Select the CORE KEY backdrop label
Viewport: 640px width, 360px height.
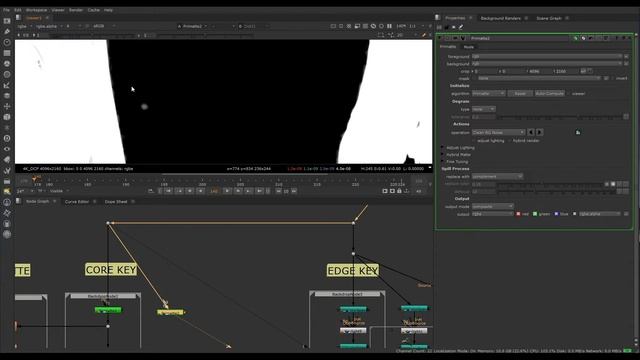pos(111,270)
